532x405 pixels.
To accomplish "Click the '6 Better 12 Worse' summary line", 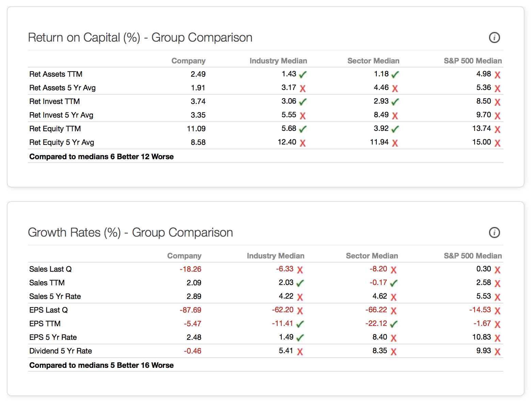I will tap(101, 156).
